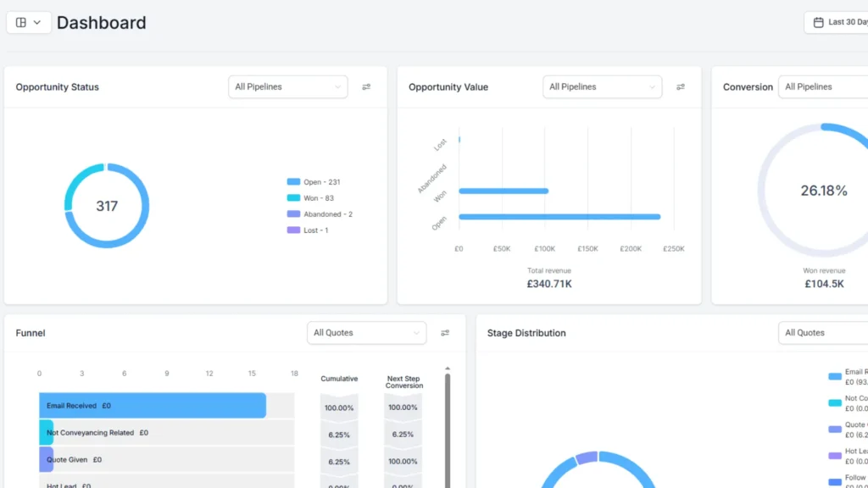Click the Email Received bar in the Funnel
868x488 pixels.
(x=153, y=405)
